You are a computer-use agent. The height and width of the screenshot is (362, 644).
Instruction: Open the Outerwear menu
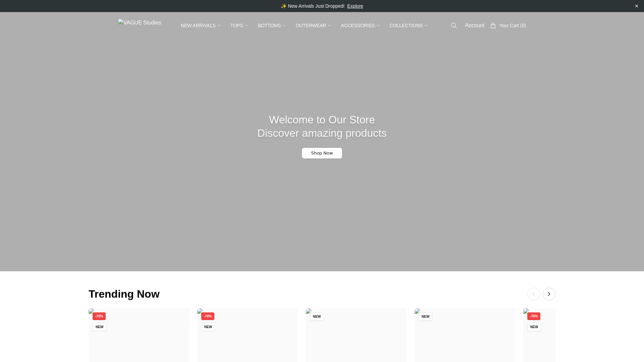(x=313, y=25)
